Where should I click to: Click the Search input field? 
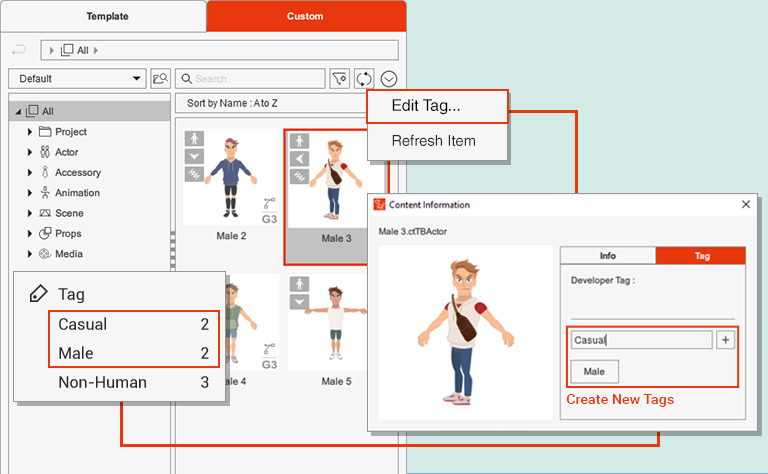(x=250, y=79)
